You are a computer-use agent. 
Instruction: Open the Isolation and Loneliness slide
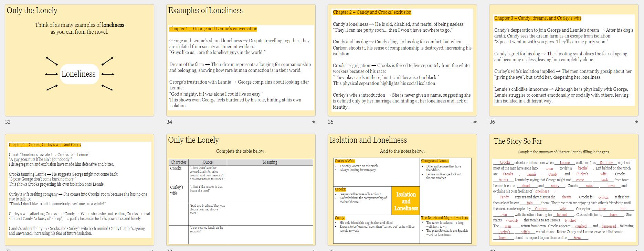(402, 189)
